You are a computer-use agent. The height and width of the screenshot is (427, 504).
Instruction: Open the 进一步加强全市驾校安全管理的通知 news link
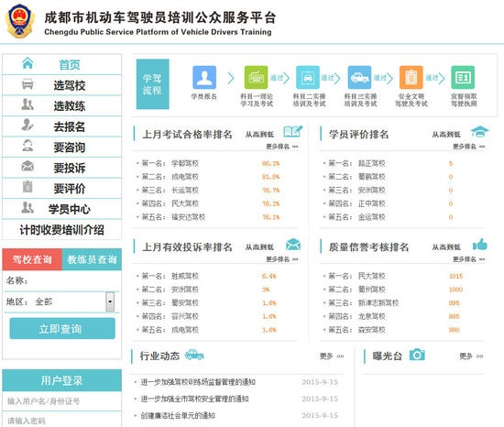pos(194,399)
